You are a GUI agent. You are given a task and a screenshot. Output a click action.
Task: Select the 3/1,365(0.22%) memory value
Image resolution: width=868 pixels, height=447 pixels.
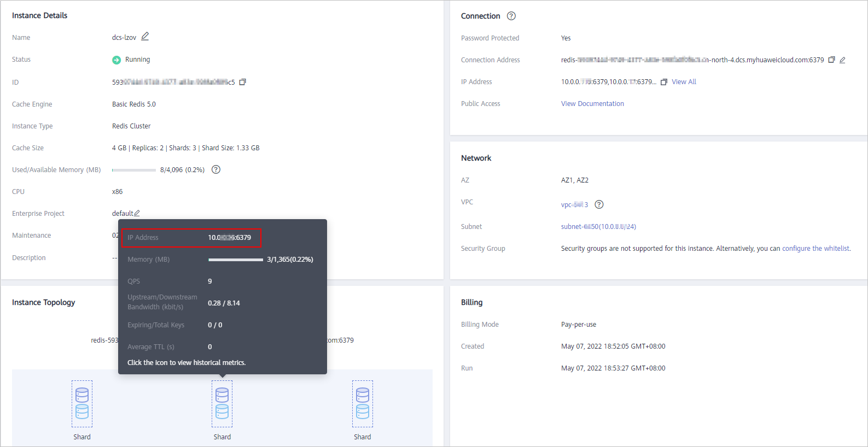click(x=290, y=260)
